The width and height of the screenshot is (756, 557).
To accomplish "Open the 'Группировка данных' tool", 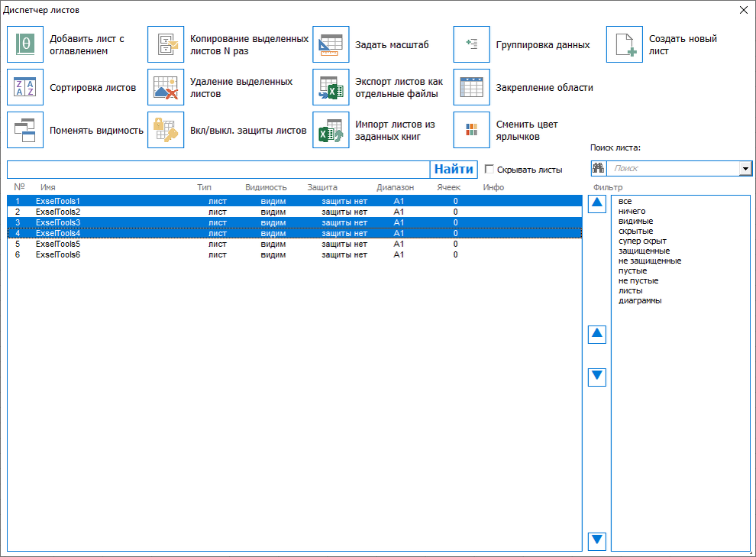I will tap(471, 44).
